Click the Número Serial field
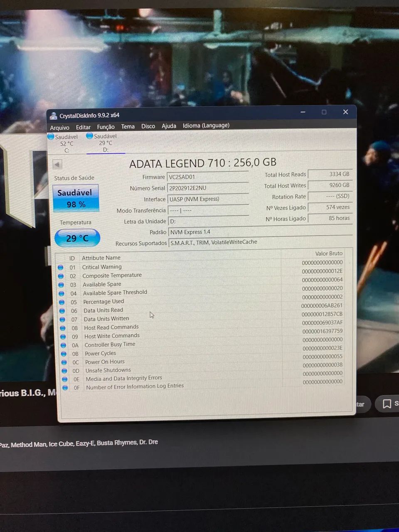The image size is (399, 532). [208, 188]
